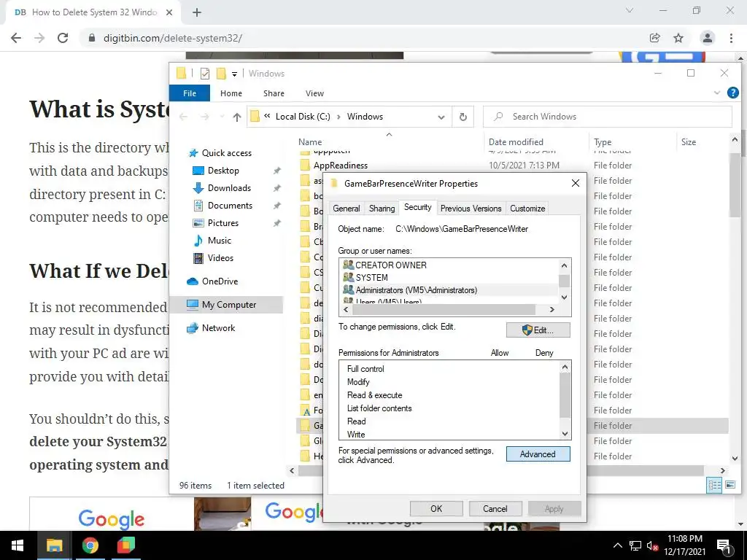Open the colorful cube taskbar app
Viewport: 747px width, 560px height.
click(126, 545)
